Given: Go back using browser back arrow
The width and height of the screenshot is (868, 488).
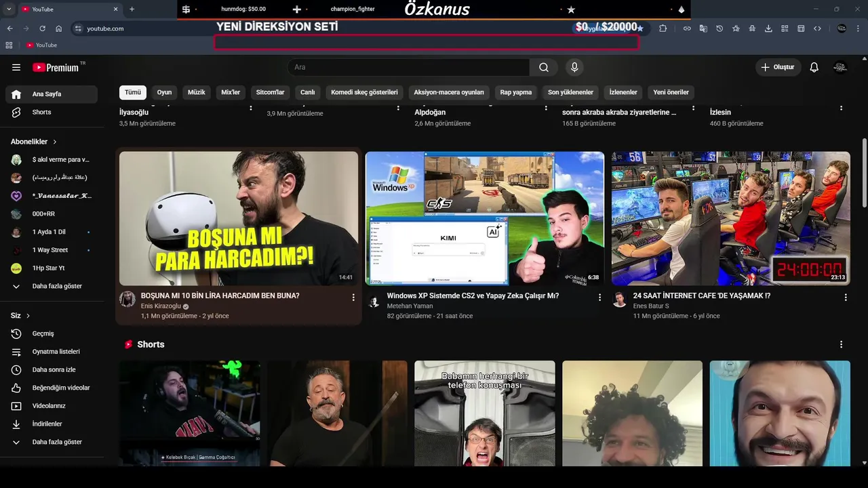Looking at the screenshot, I should 9,28.
